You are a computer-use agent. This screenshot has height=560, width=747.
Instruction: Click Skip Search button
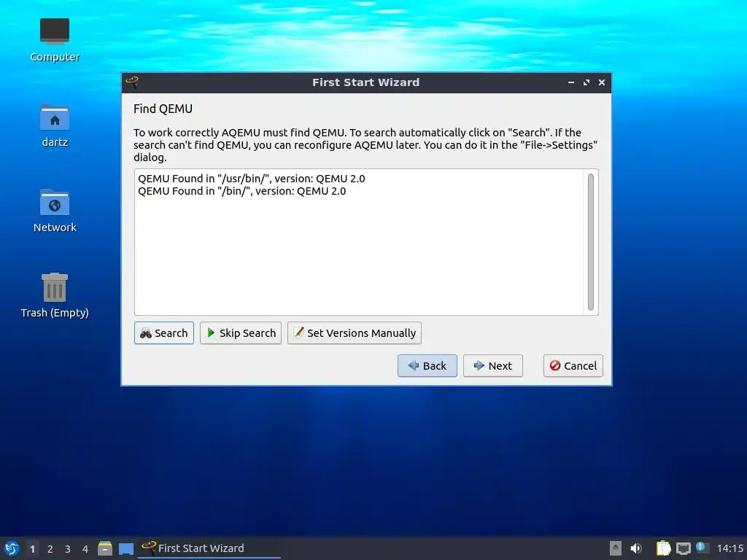pyautogui.click(x=241, y=332)
